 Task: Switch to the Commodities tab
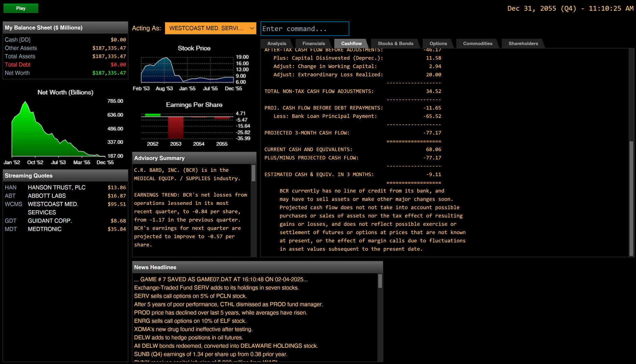point(477,43)
